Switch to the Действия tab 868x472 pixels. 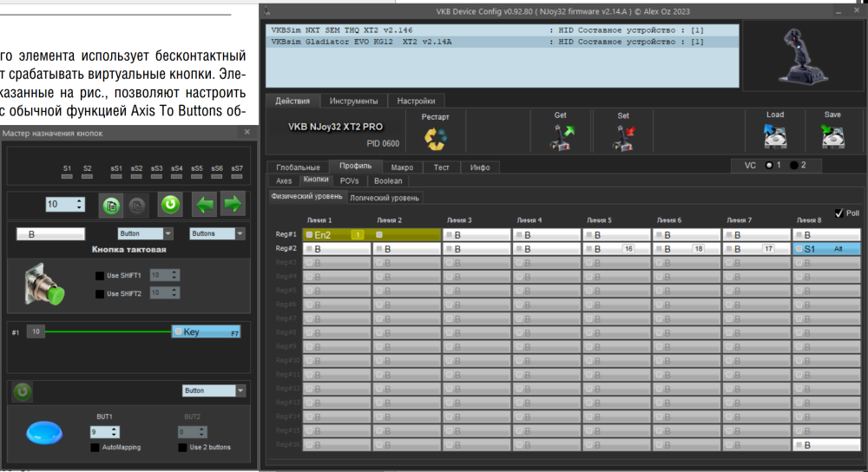(293, 101)
